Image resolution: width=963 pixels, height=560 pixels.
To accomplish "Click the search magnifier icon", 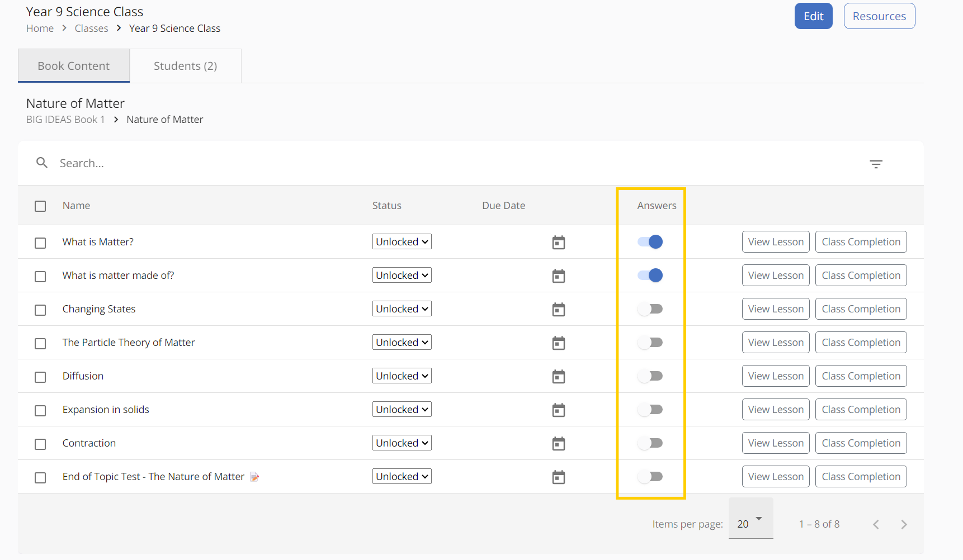I will (x=42, y=163).
